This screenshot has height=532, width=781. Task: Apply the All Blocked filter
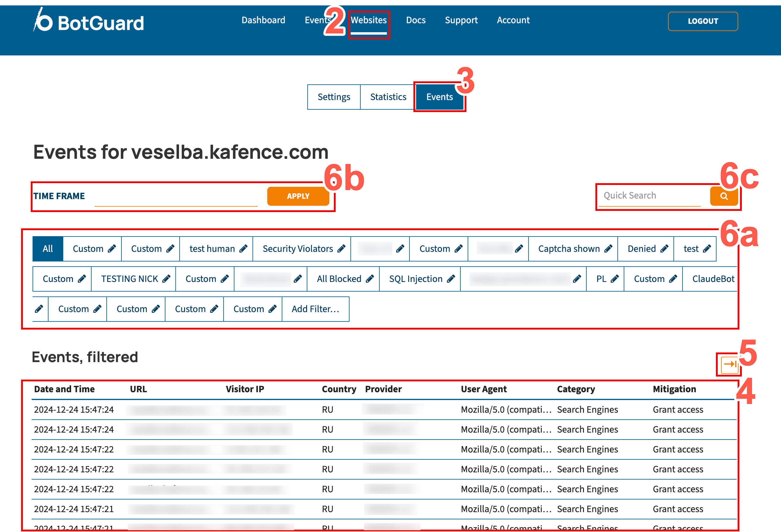(x=339, y=279)
